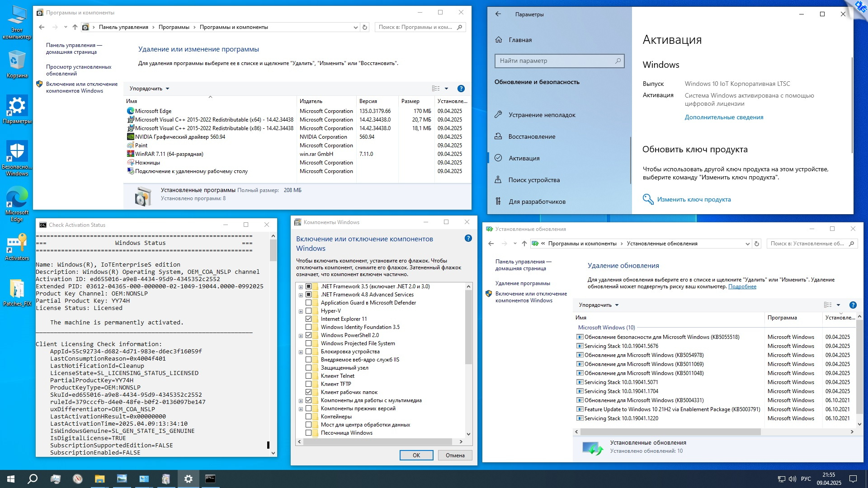Click the help icon in Windows Components dialog

468,238
